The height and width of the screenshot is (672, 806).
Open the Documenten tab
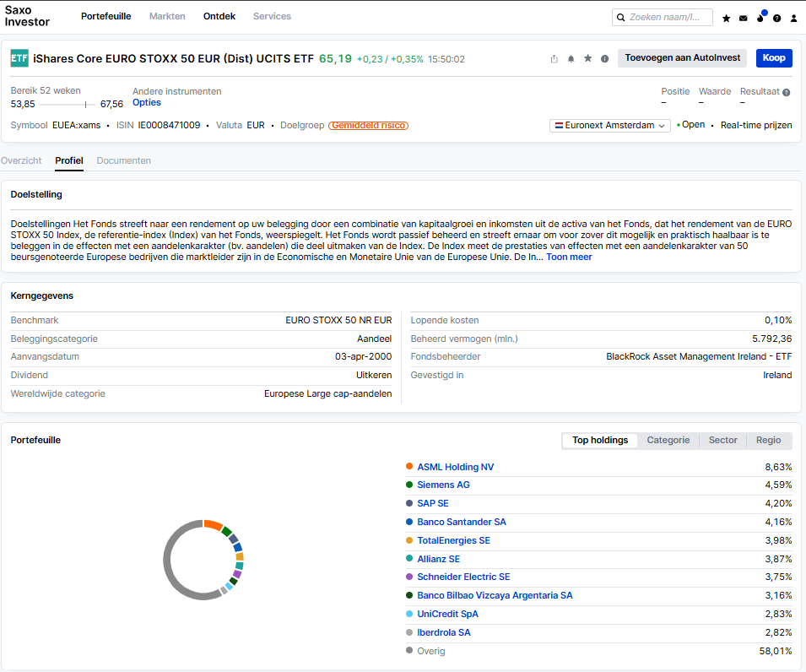[x=124, y=160]
